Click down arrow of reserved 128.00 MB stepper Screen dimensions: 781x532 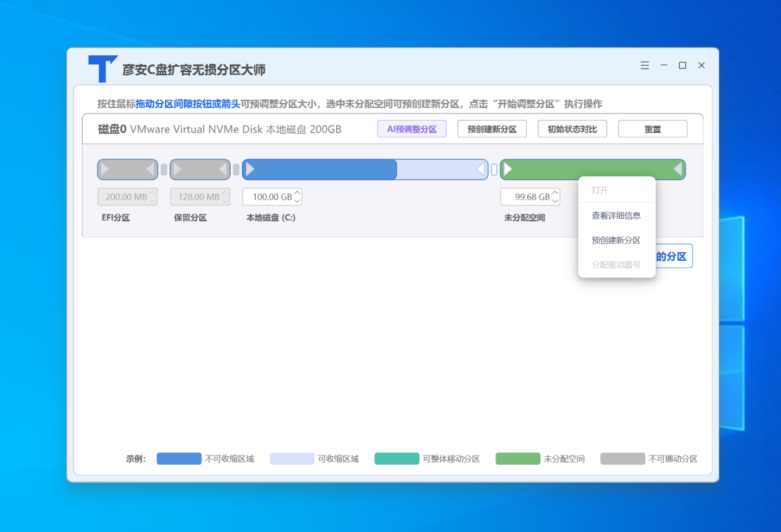coord(225,201)
